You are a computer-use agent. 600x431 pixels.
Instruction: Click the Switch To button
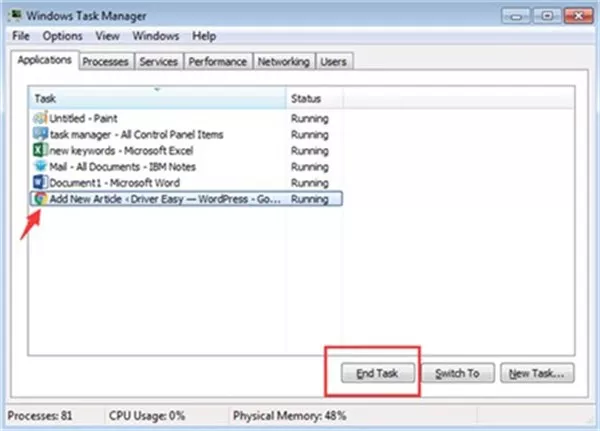click(458, 373)
